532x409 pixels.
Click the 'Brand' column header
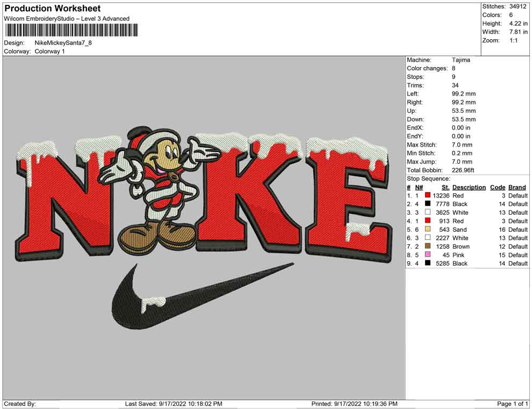517,187
